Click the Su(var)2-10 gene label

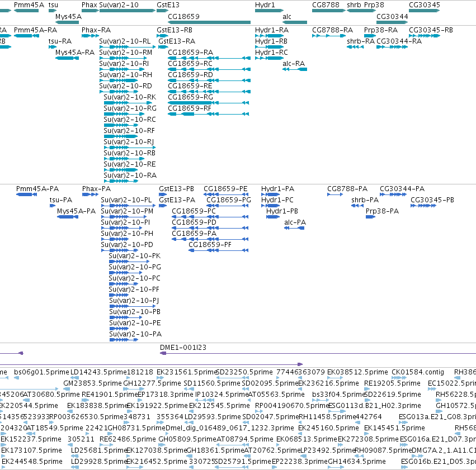click(x=119, y=5)
